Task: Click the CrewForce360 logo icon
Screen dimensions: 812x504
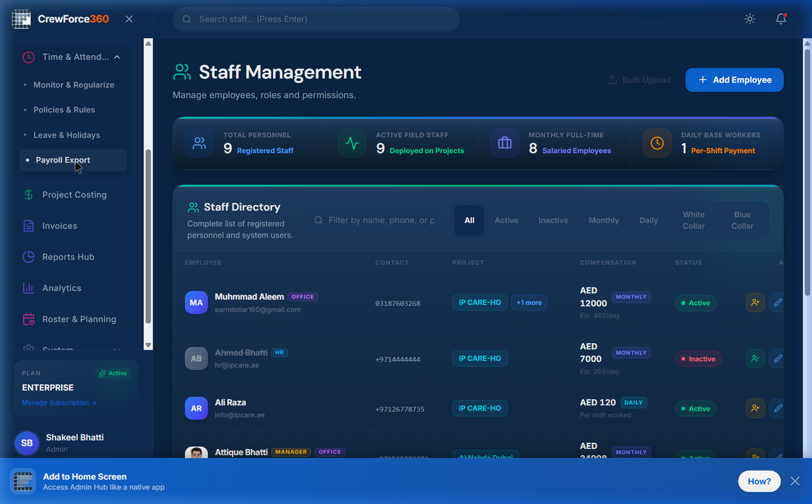Action: click(22, 19)
